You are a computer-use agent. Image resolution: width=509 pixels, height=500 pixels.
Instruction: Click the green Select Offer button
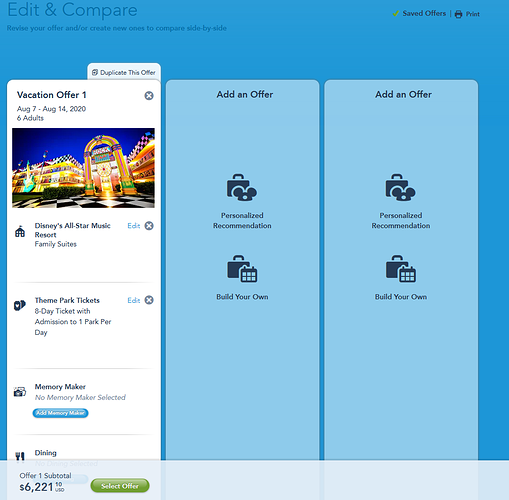point(120,486)
